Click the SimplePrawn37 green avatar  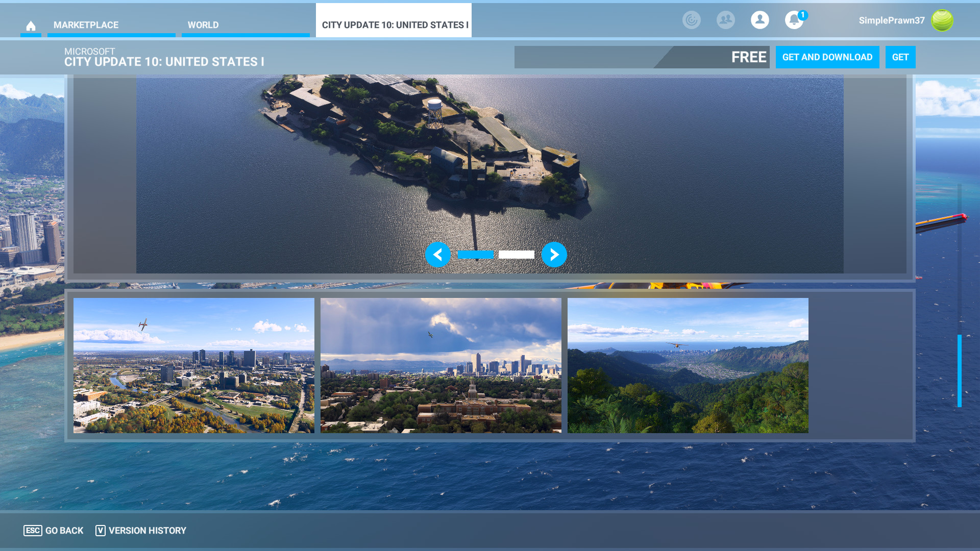[942, 20]
